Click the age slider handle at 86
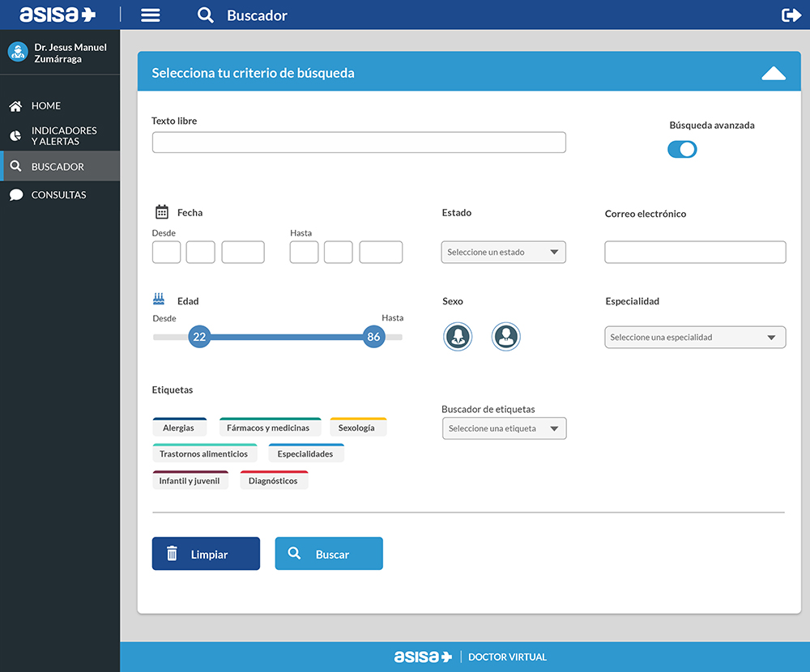810x672 pixels. tap(373, 337)
